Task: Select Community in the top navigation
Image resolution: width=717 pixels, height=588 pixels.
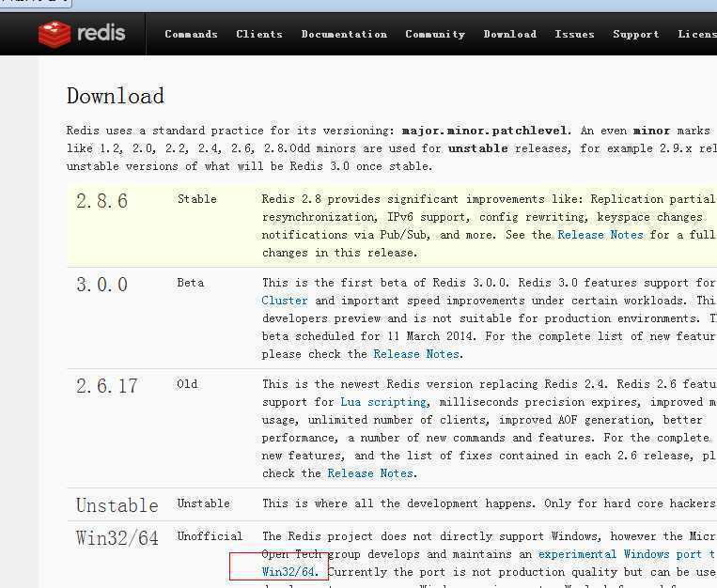Action: click(435, 35)
